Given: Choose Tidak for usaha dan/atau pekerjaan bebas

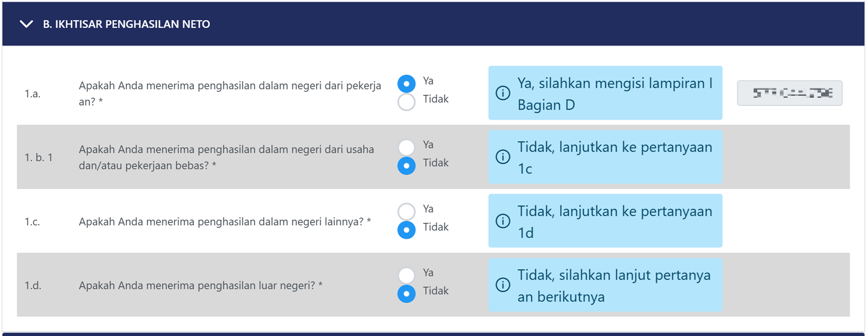Looking at the screenshot, I should [x=406, y=166].
